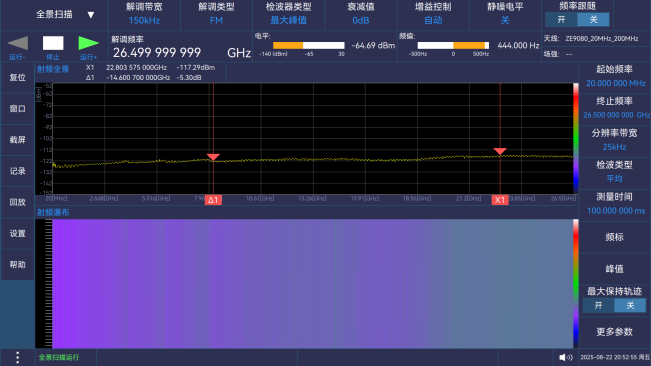Click the red triangle at the Δ1 marker
The height and width of the screenshot is (366, 651).
click(213, 157)
